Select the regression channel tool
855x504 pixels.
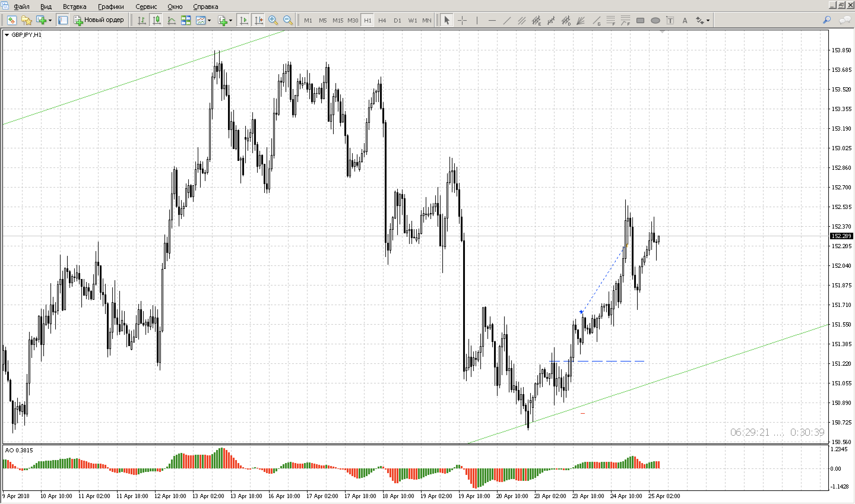pyautogui.click(x=551, y=20)
